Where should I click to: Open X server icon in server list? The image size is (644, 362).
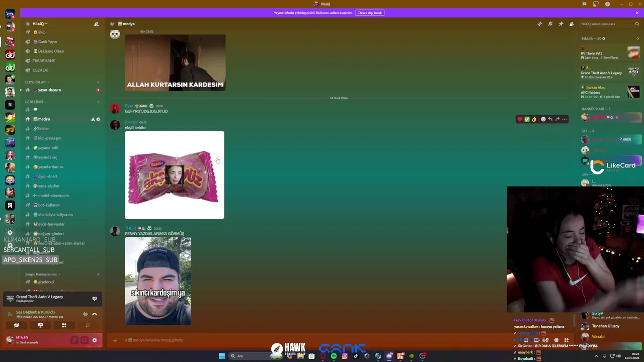click(x=10, y=105)
